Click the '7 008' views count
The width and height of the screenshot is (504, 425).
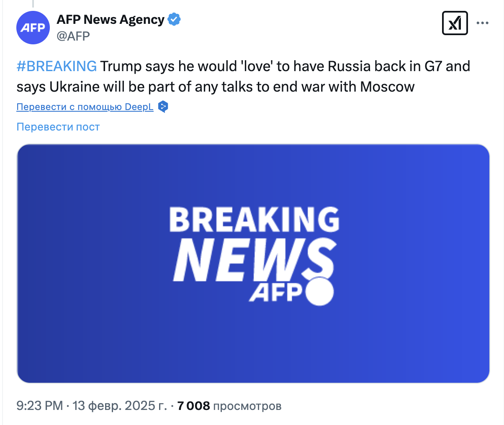[193, 405]
